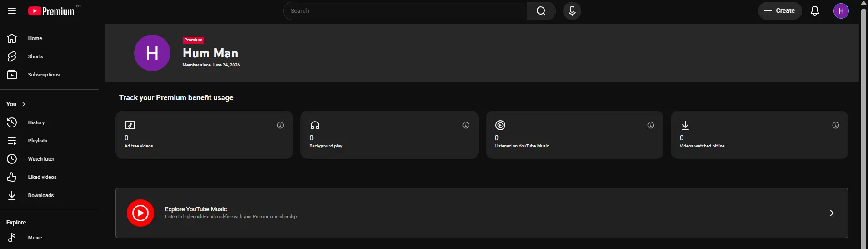Image resolution: width=868 pixels, height=249 pixels.
Task: Start voice search with the microphone
Action: pyautogui.click(x=572, y=11)
